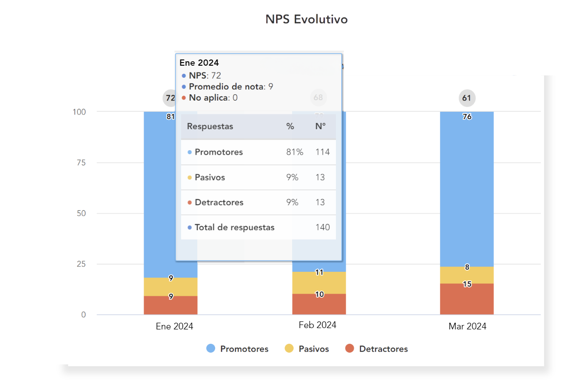Click Total de respuestas row in tooltip
Image resolution: width=582 pixels, height=392 pixels.
(258, 228)
